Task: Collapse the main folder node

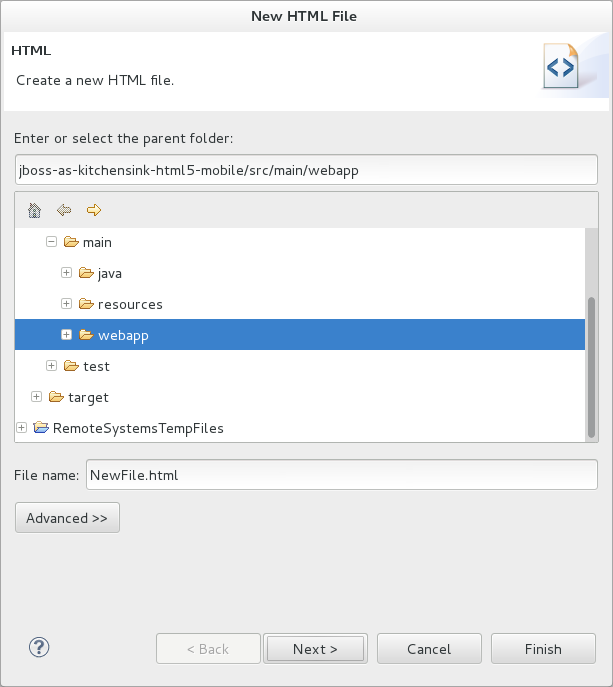Action: [x=52, y=242]
